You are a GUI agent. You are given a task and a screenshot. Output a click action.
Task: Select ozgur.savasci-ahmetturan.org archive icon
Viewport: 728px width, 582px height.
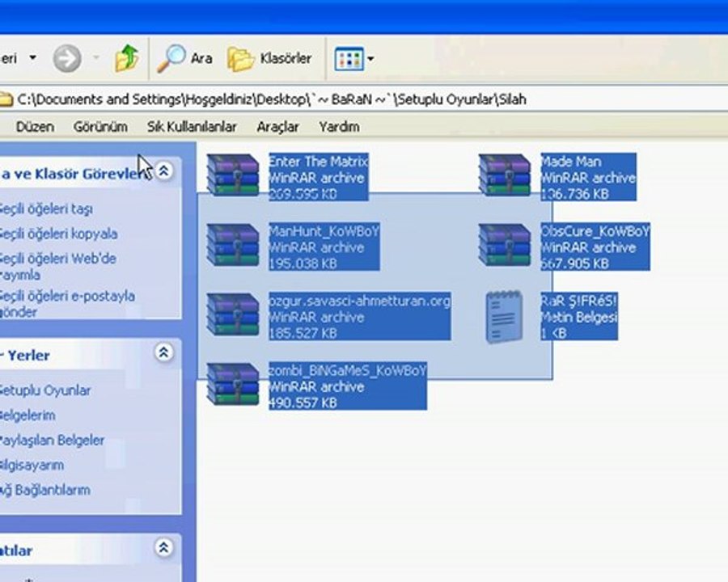pyautogui.click(x=233, y=314)
